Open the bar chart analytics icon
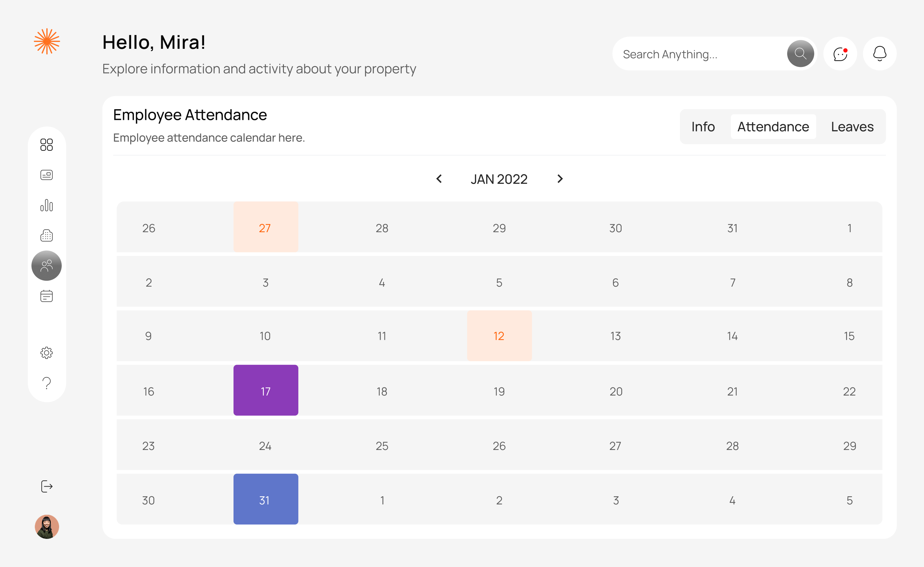This screenshot has height=567, width=924. click(x=47, y=205)
